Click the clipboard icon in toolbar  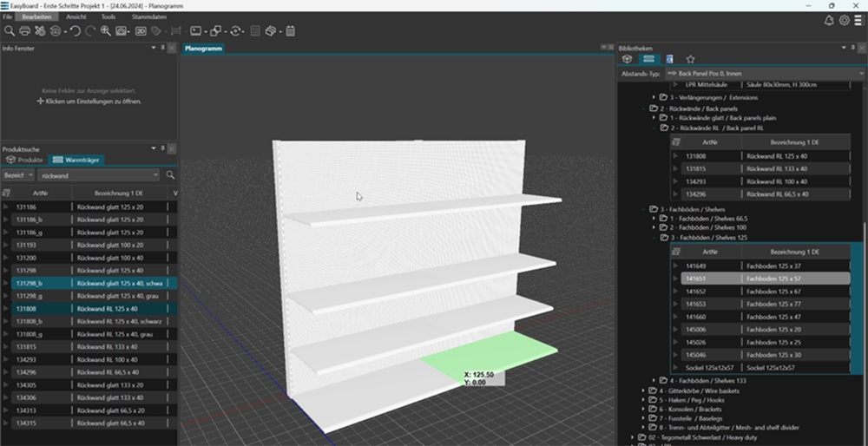click(x=290, y=31)
